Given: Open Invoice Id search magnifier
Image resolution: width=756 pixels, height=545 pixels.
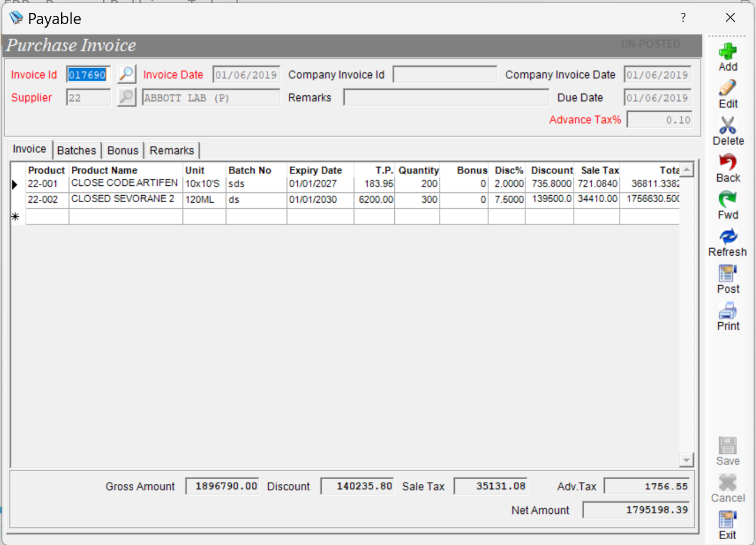Looking at the screenshot, I should 126,75.
